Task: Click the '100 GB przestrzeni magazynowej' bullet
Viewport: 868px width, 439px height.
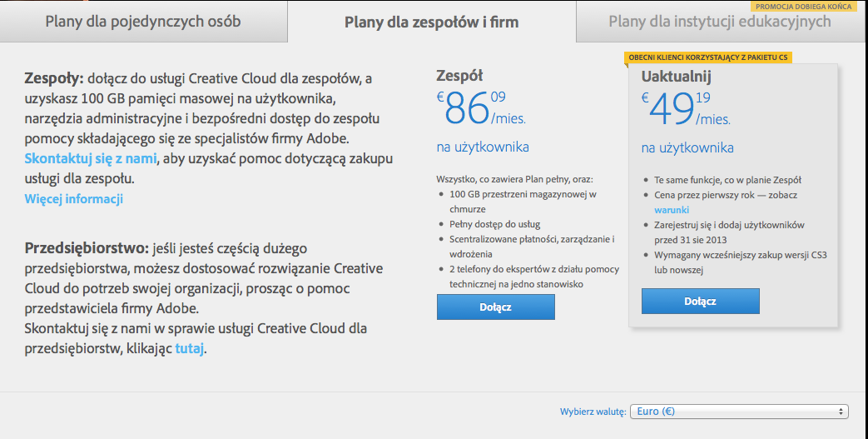Action: coord(523,202)
